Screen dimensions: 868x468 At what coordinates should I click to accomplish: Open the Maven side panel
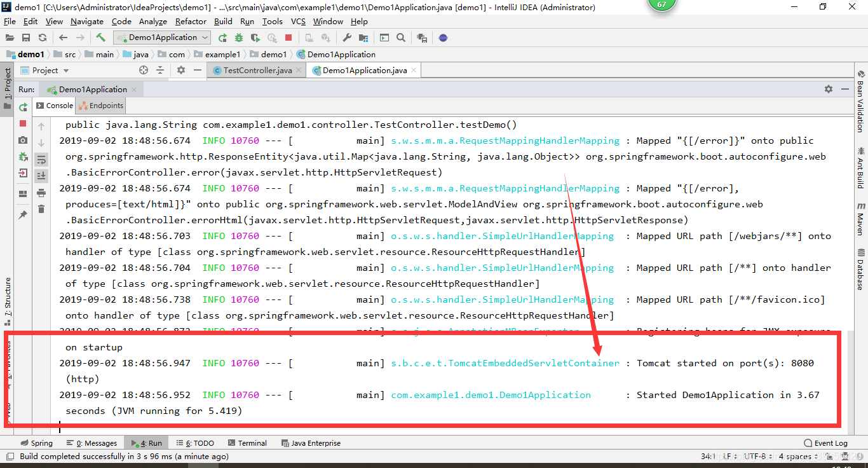pos(861,218)
